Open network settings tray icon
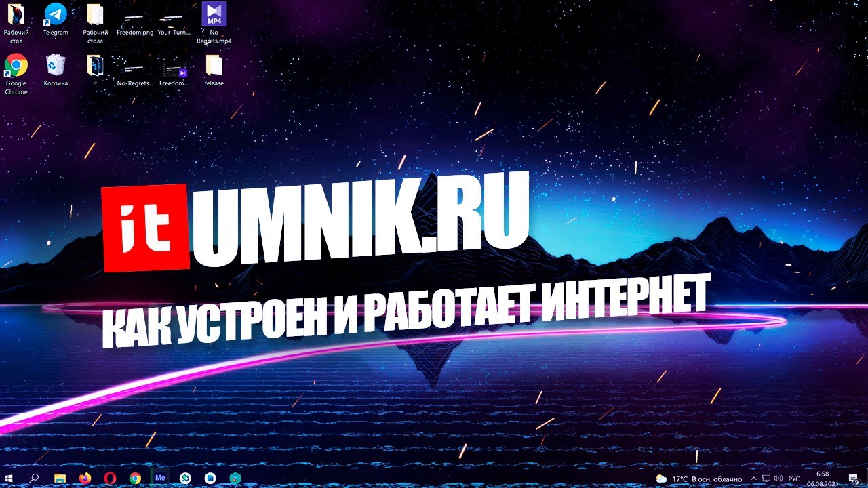868x488 pixels. [766, 479]
